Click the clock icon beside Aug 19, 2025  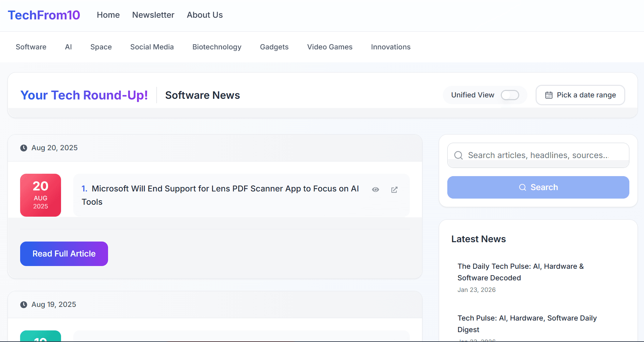(24, 304)
